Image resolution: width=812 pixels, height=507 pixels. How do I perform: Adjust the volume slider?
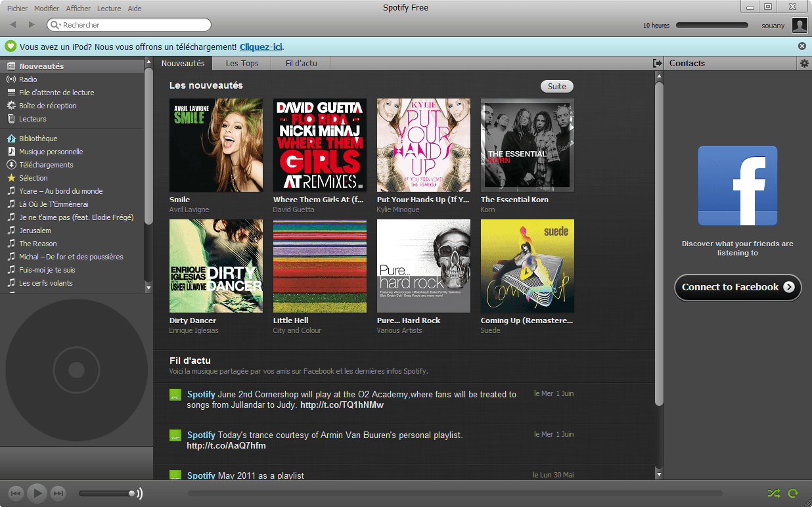[107, 493]
